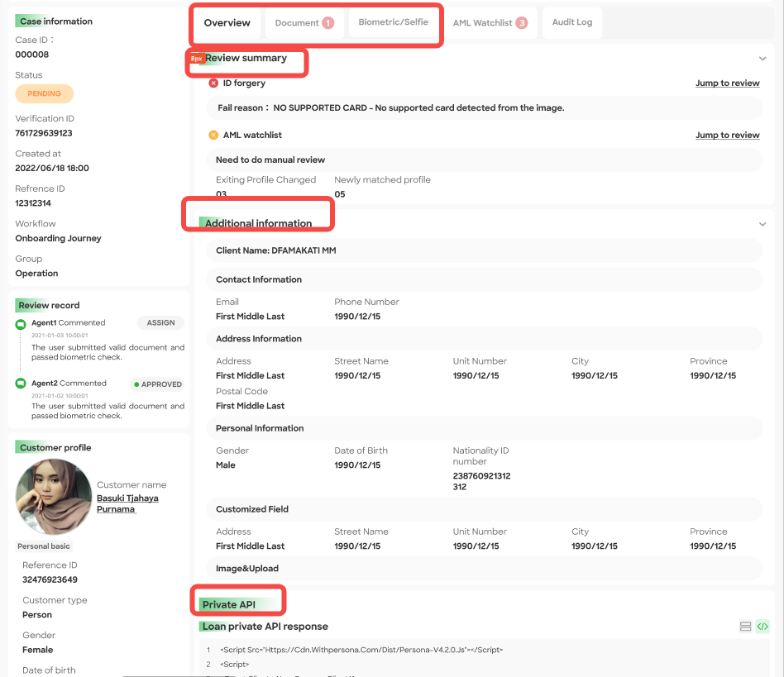Switch to the Document tab
The image size is (784, 677).
coord(304,22)
